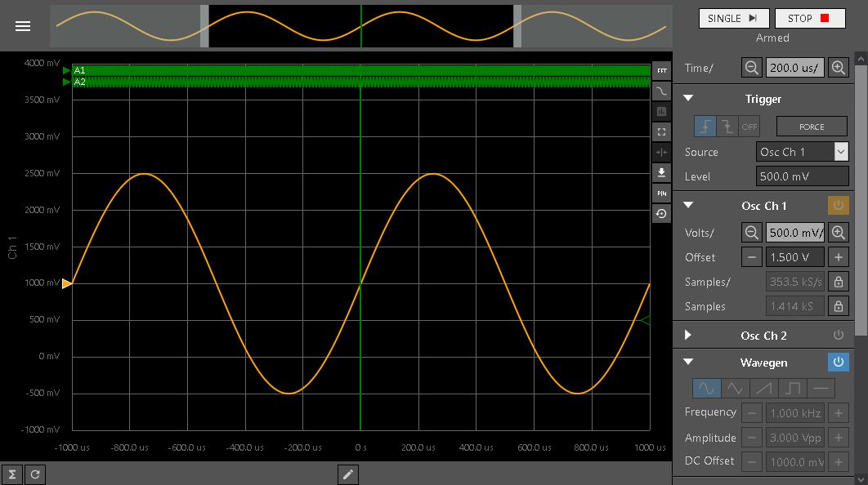Toggle Osc Ch 1 power button
The width and height of the screenshot is (868, 485).
click(x=839, y=206)
